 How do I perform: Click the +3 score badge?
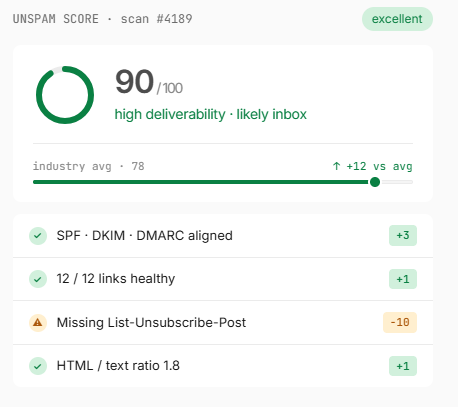pos(403,236)
